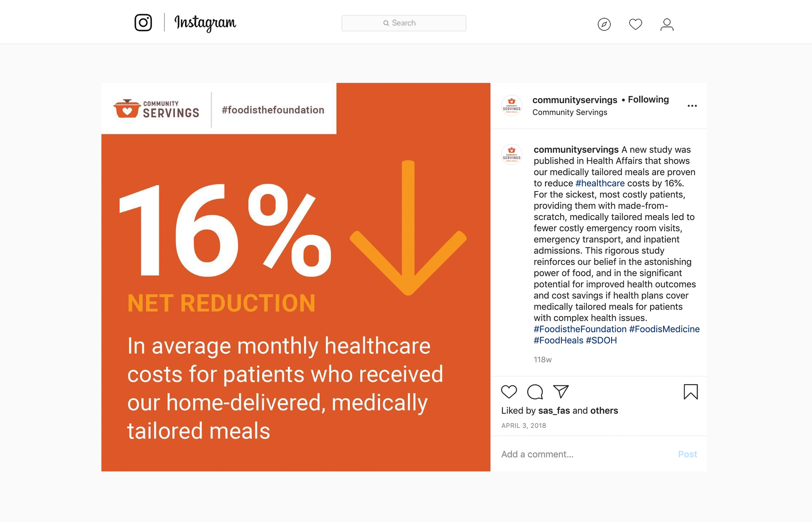Like the post with heart icon
Viewport: 812px width, 522px height.
click(x=509, y=392)
